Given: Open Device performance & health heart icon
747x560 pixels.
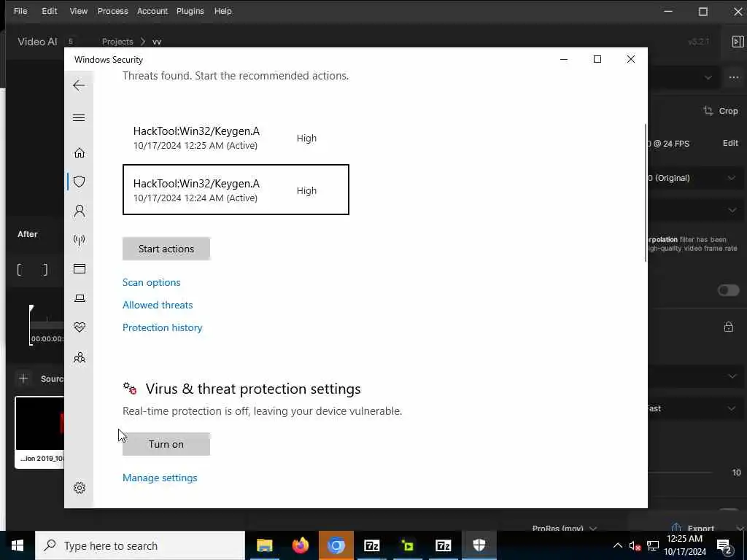Looking at the screenshot, I should click(79, 327).
